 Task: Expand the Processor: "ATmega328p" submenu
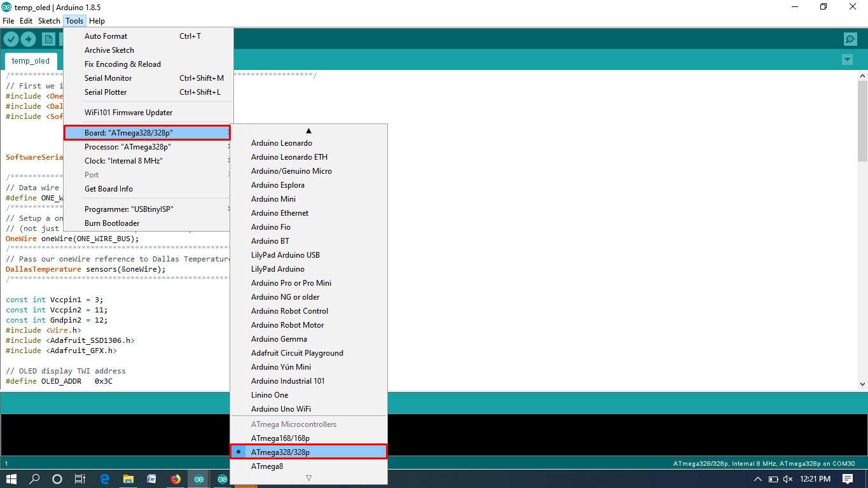[148, 147]
